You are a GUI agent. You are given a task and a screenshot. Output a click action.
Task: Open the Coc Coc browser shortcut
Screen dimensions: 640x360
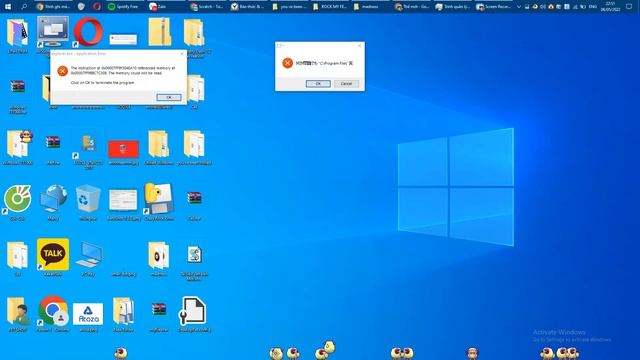[18, 200]
